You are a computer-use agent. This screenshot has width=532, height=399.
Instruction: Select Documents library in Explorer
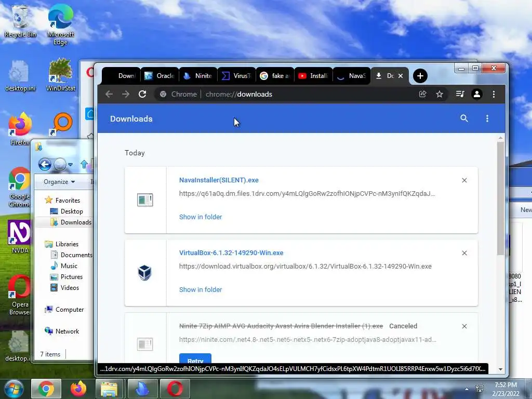tap(71, 255)
